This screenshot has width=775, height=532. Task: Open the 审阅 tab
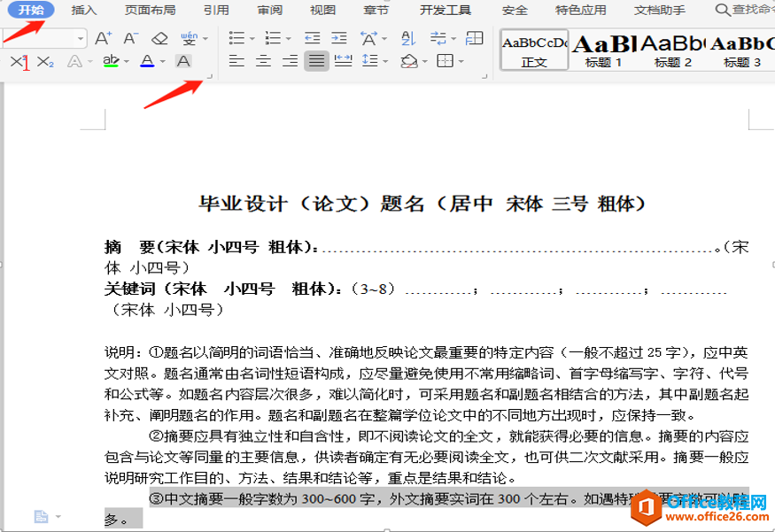click(270, 10)
